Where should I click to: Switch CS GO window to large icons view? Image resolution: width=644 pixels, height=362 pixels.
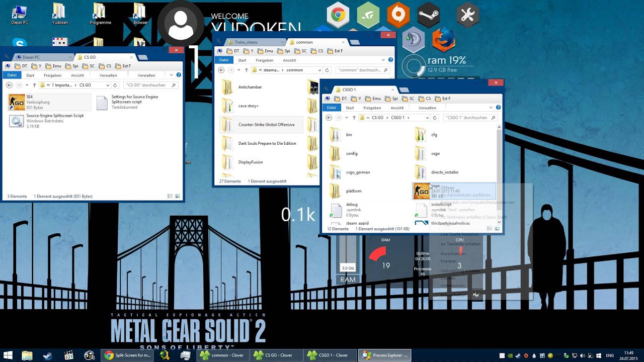pyautogui.click(x=178, y=196)
